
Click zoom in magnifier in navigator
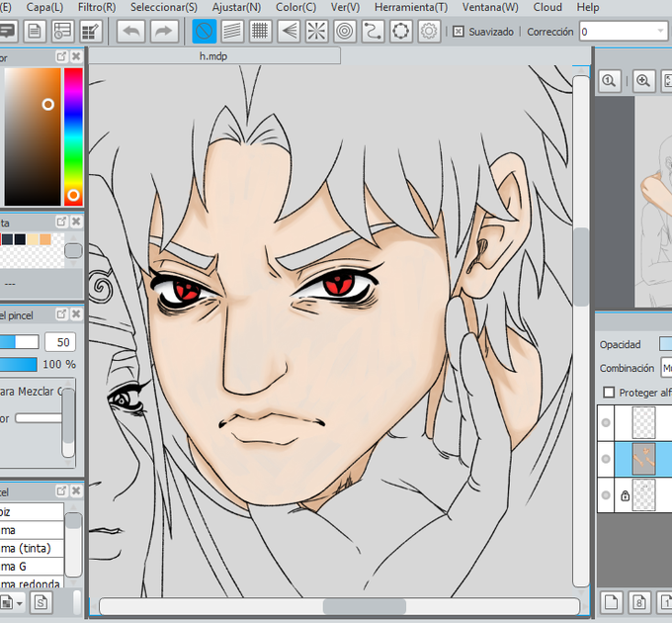coord(643,81)
